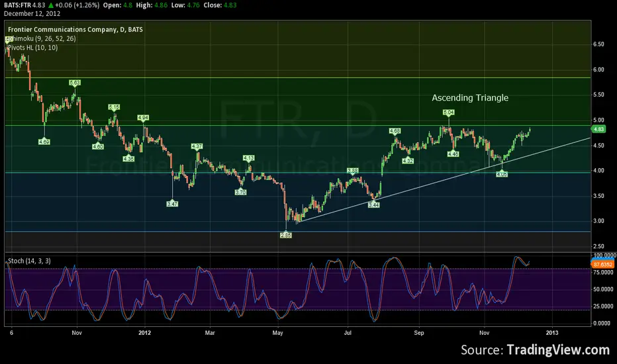Click the 3.47 pivot low label

point(172,204)
